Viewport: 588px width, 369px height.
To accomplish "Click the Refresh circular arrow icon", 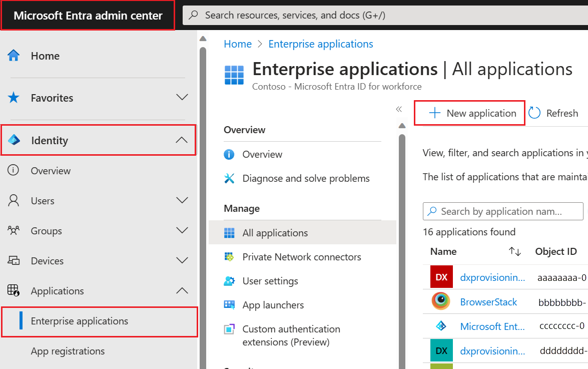I will coord(534,113).
